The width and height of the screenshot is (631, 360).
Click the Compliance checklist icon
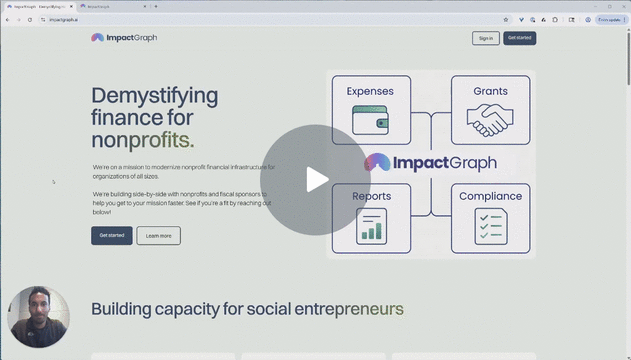pyautogui.click(x=491, y=226)
